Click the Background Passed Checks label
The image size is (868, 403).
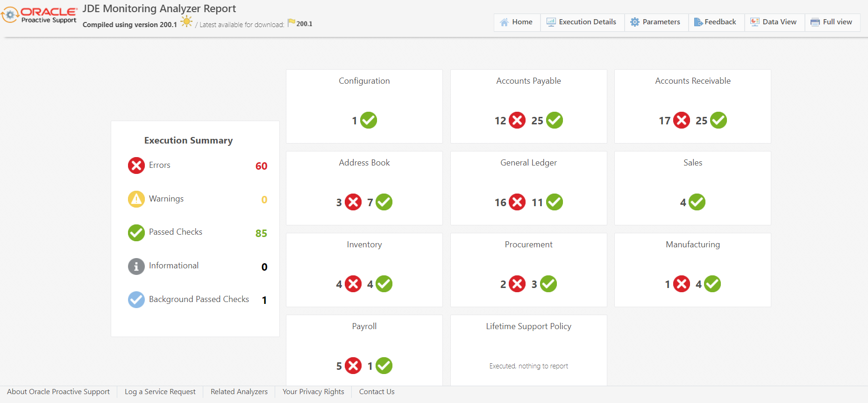click(x=199, y=299)
